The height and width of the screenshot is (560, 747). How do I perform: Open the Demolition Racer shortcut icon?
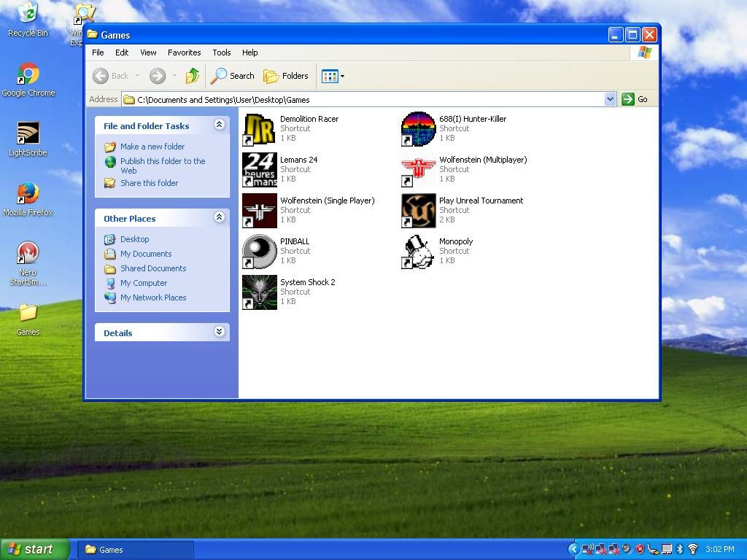tap(260, 129)
